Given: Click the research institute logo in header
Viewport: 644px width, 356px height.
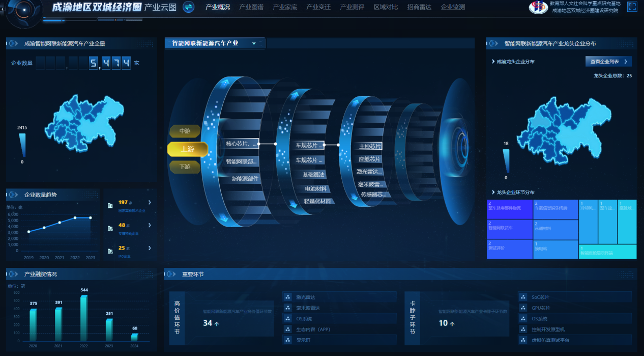Looking at the screenshot, I should pos(538,7).
